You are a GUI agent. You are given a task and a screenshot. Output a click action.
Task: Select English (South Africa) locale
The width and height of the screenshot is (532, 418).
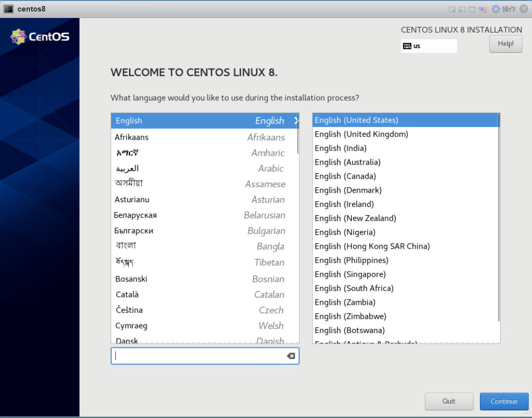pos(405,288)
